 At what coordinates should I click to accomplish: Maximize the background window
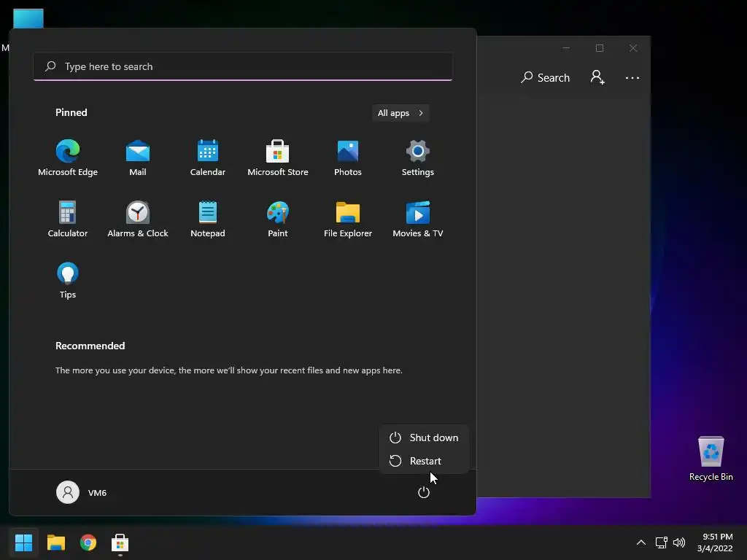600,48
